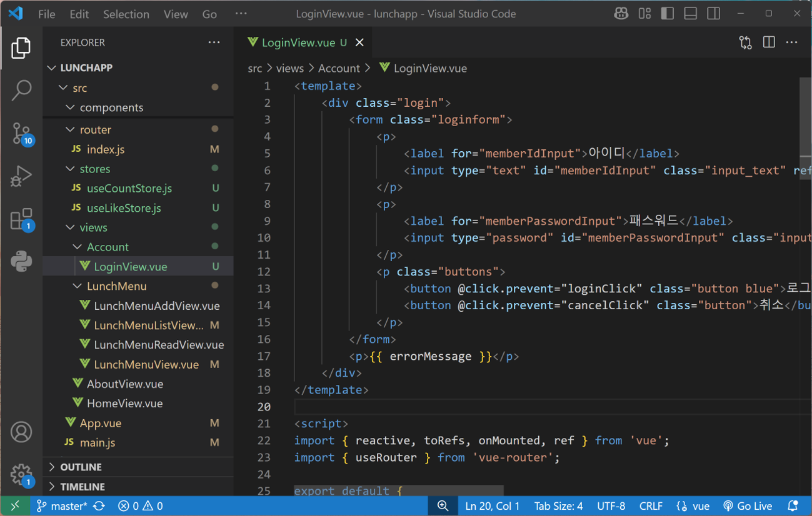This screenshot has width=812, height=516.
Task: Click the Go Live button
Action: (748, 506)
